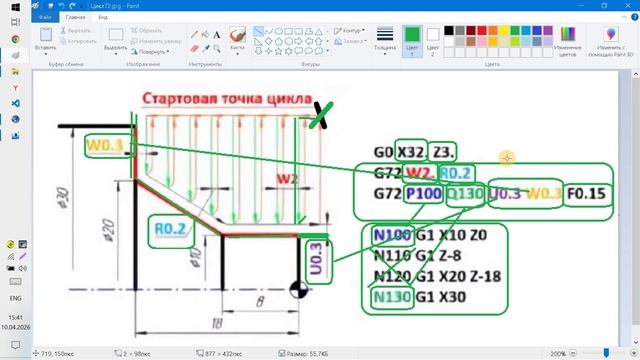Click the Save icon in title bar
Screen dimensions: 640x360
point(51,6)
